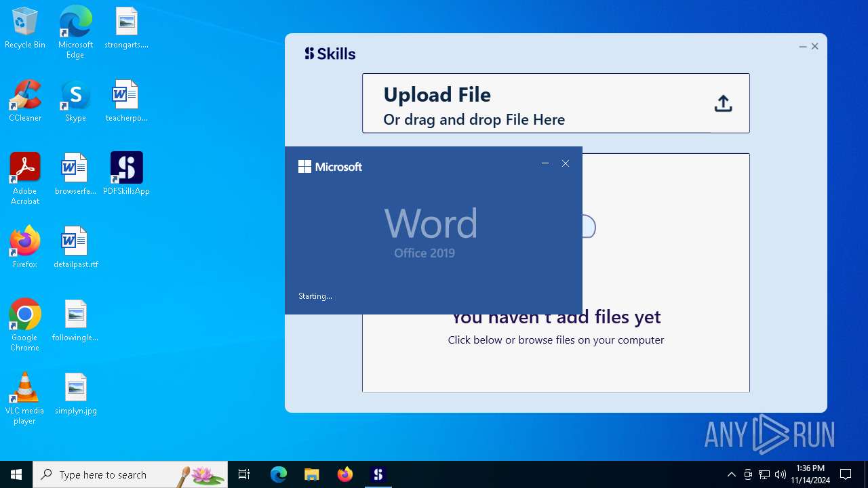This screenshot has height=488, width=868.
Task: Launch Microsoft Edge from the desktop
Action: click(x=75, y=32)
